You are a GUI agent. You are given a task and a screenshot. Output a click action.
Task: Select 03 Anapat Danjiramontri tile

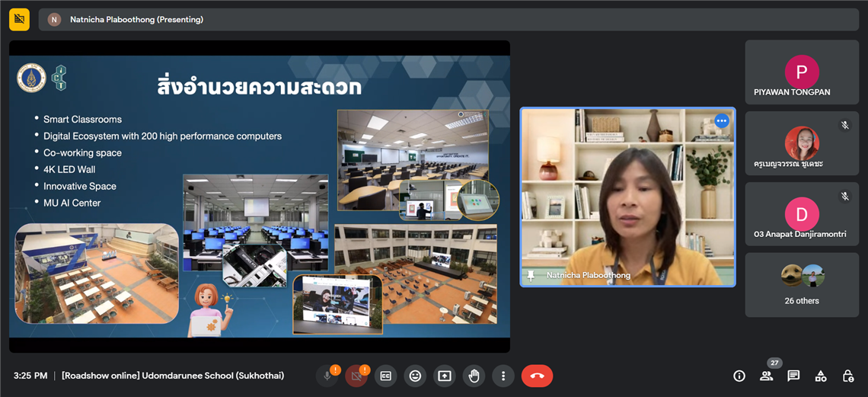pos(802,214)
